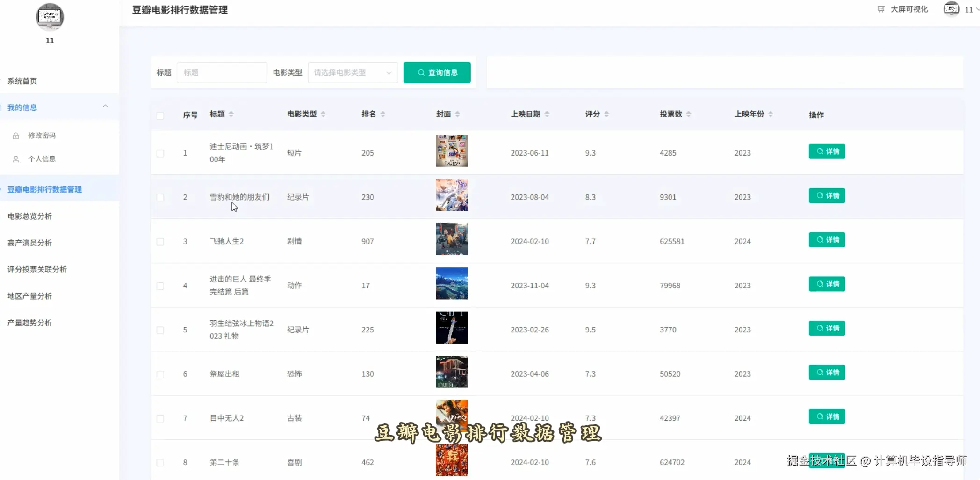Image resolution: width=980 pixels, height=480 pixels.
Task: Click the 大屏可视化 screen icon
Action: tap(881, 9)
